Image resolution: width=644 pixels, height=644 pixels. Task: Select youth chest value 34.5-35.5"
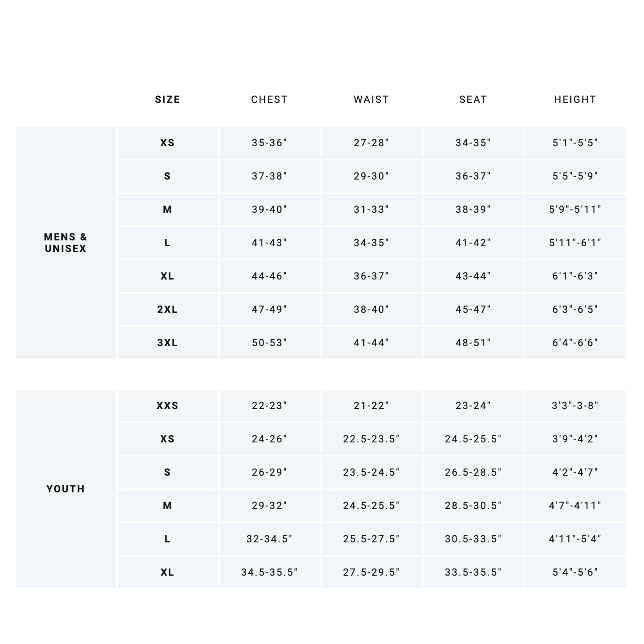click(x=269, y=572)
